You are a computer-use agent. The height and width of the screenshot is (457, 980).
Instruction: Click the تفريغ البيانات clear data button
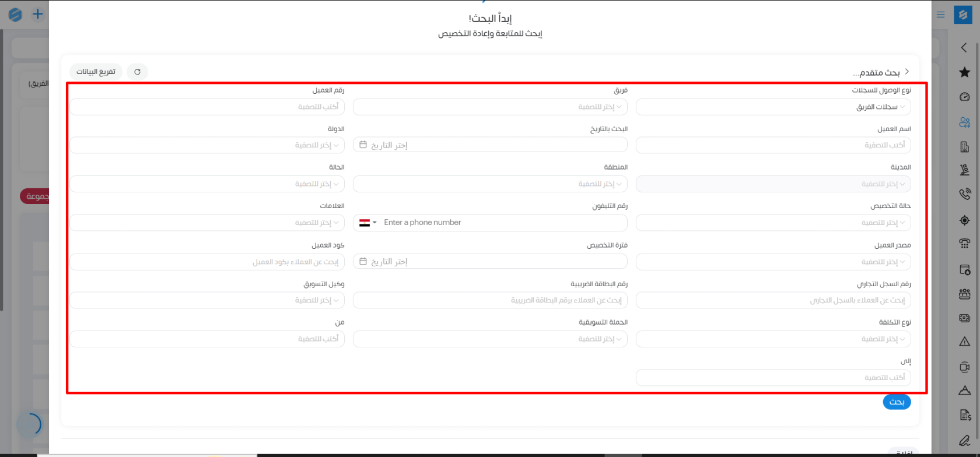click(96, 72)
